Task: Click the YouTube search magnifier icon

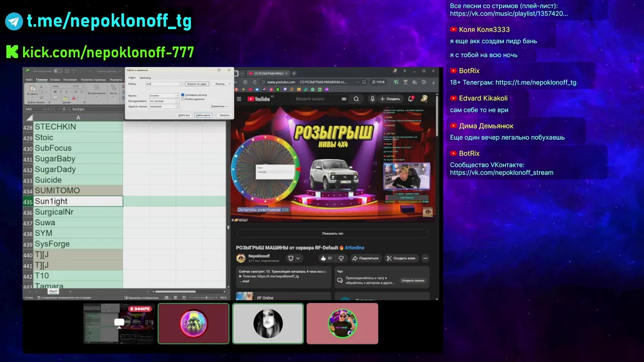Action: [356, 99]
